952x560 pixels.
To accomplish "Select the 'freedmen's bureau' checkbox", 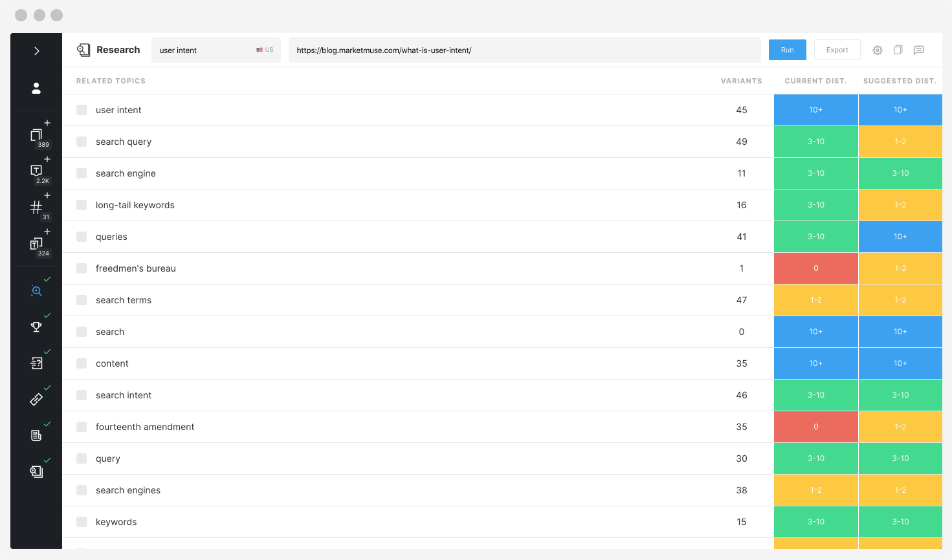I will [82, 268].
